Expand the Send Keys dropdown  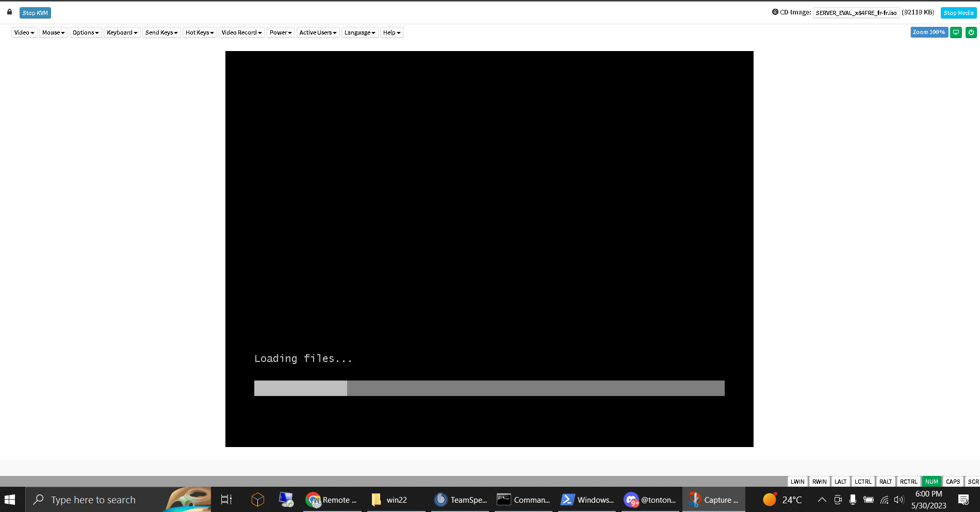[161, 32]
